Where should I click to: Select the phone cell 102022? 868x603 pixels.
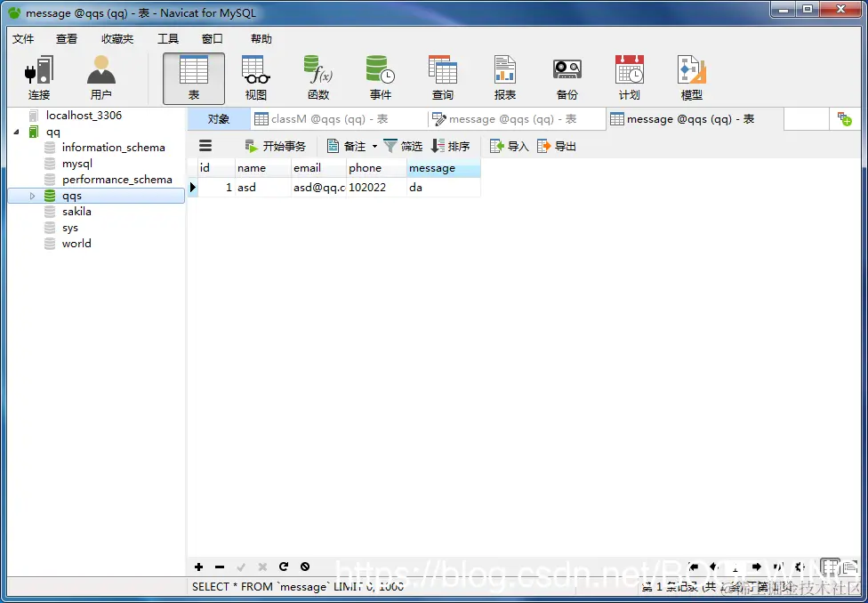[376, 187]
